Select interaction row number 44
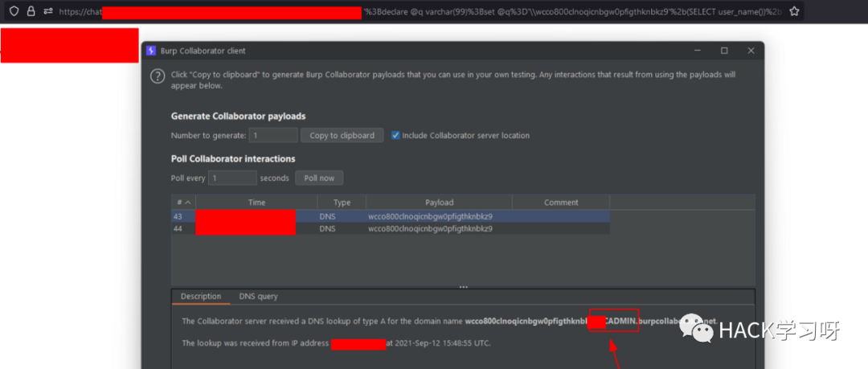Viewport: 868px width, 369px height. click(391, 228)
